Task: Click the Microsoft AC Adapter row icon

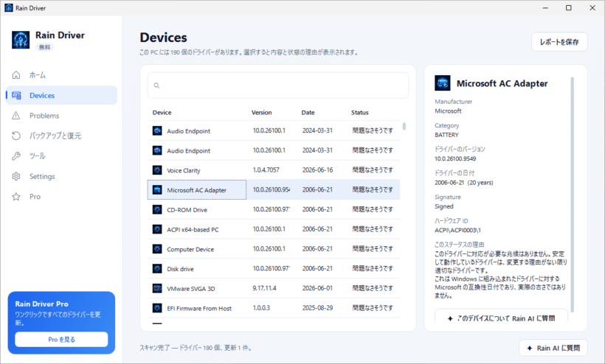Action: [157, 189]
